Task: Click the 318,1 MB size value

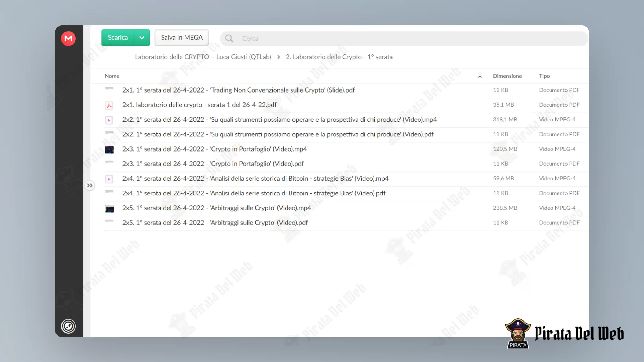Action: (505, 120)
